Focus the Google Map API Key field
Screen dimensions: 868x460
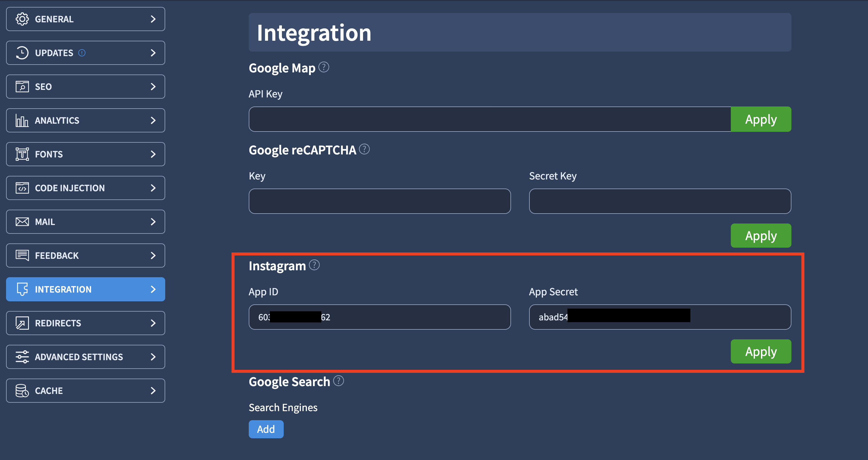click(x=490, y=119)
